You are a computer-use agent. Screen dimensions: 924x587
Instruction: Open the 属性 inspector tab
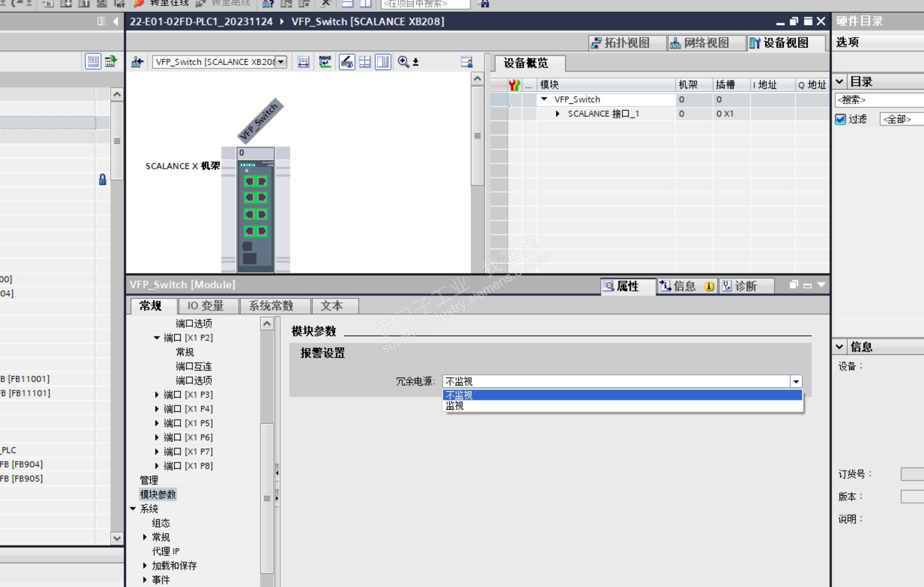click(x=628, y=286)
